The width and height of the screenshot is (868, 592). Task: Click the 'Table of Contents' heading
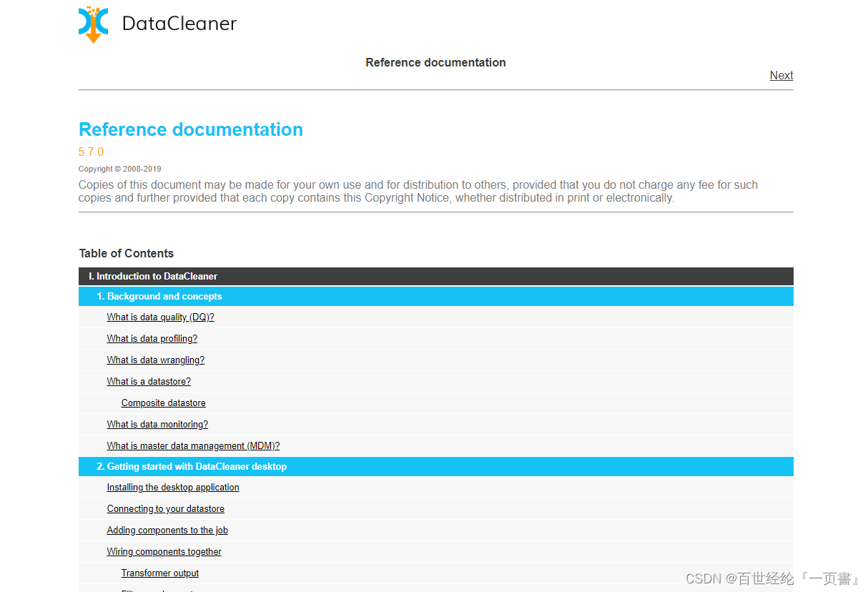[127, 253]
